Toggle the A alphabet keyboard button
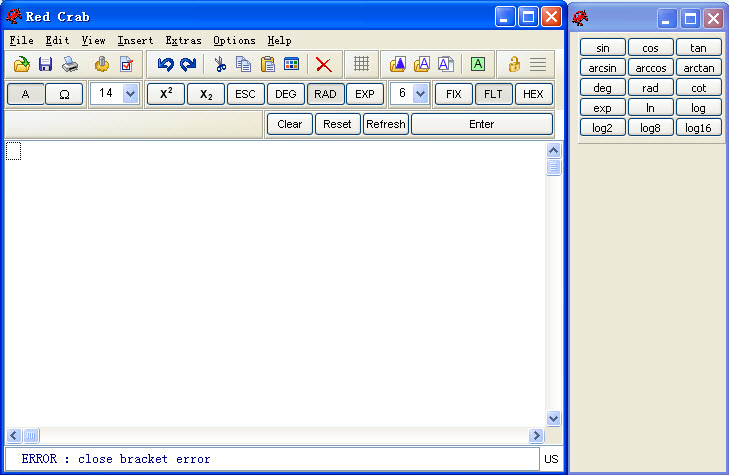 [26, 94]
